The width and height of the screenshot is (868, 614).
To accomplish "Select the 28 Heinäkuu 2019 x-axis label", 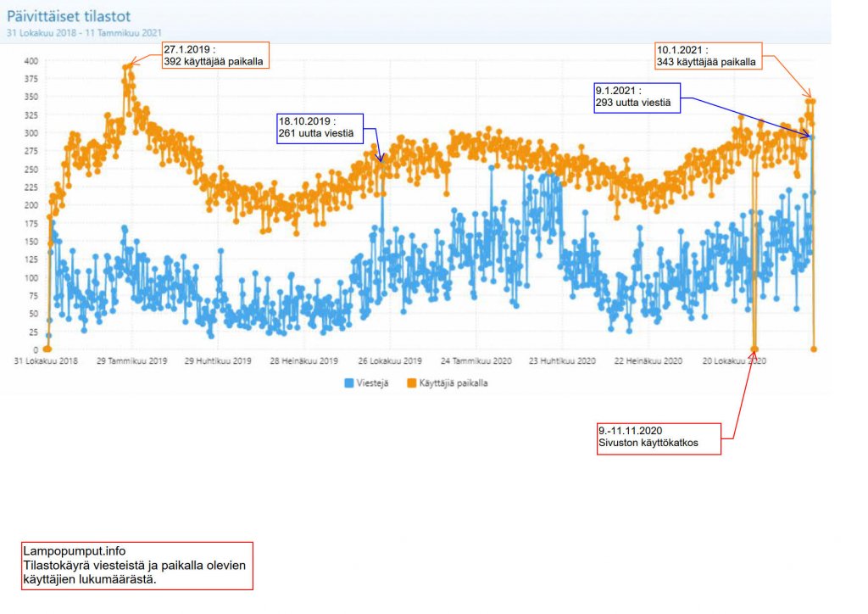I will 304,361.
